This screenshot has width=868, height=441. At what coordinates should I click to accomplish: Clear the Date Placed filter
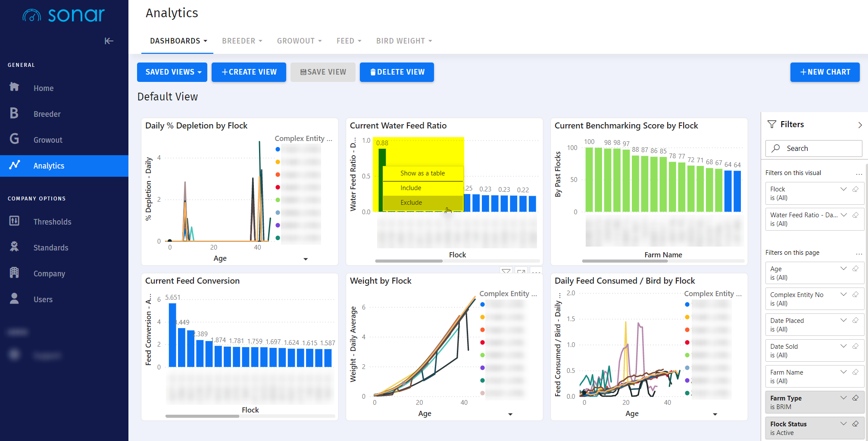[856, 320]
